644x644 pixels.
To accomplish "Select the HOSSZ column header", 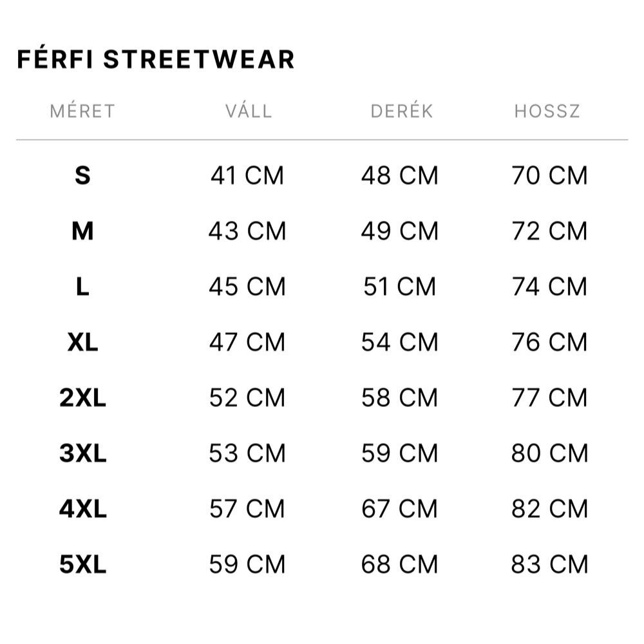I will tap(547, 111).
